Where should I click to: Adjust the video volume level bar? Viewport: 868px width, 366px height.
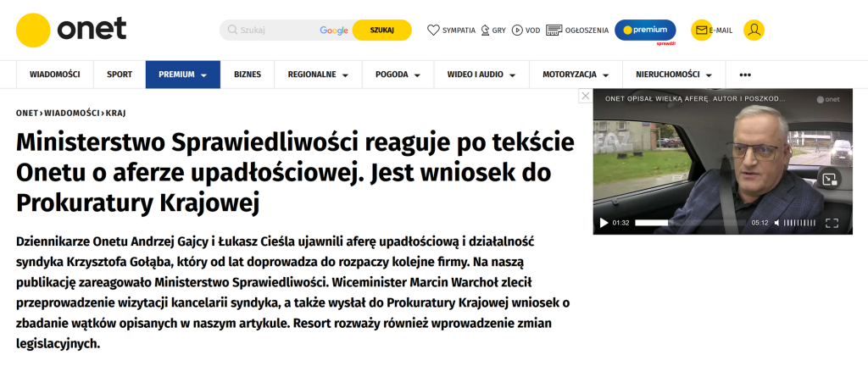click(x=800, y=224)
